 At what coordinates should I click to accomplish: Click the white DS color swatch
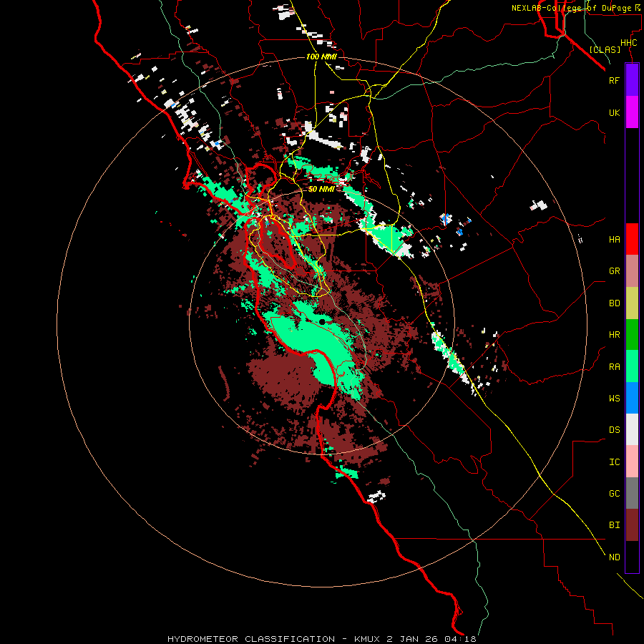tap(632, 429)
